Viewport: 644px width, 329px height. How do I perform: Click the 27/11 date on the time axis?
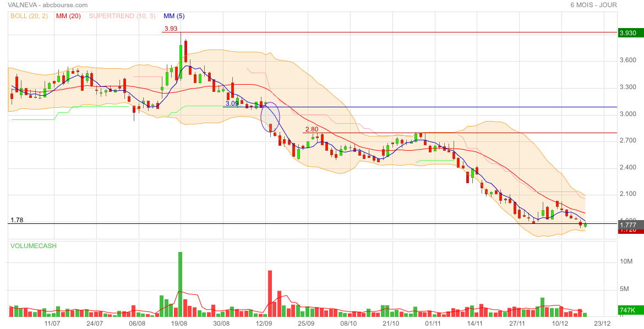coord(517,323)
